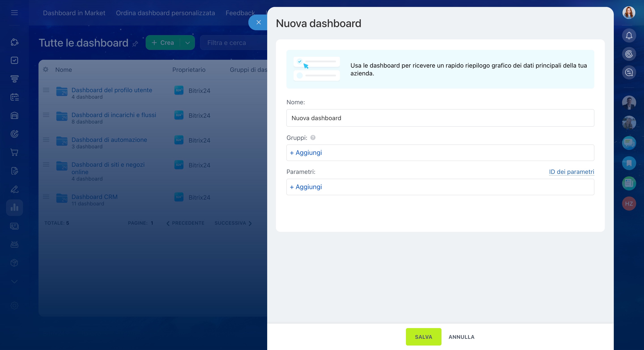The image size is (644, 350).
Task: Click the notifications bell icon
Action: pyautogui.click(x=629, y=36)
